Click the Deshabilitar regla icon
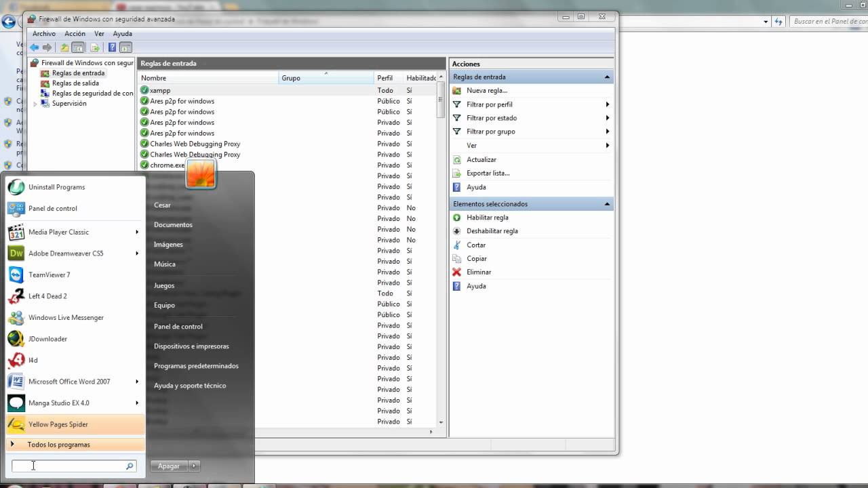The image size is (868, 488). 457,231
